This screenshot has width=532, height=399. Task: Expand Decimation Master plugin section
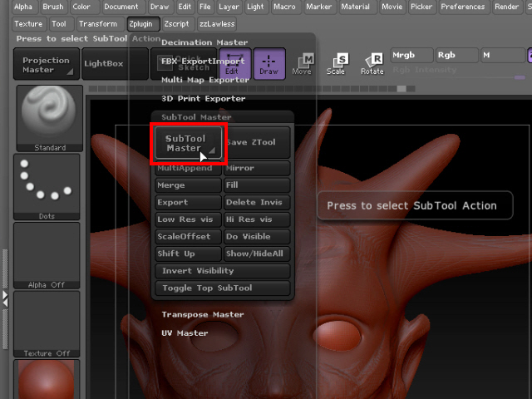pos(204,42)
